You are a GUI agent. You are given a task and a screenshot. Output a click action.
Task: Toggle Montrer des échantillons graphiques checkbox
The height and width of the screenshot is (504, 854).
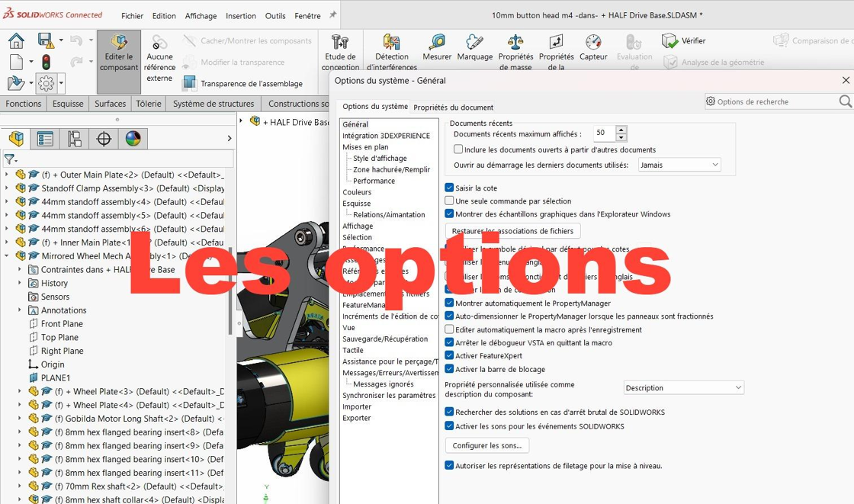(x=449, y=214)
